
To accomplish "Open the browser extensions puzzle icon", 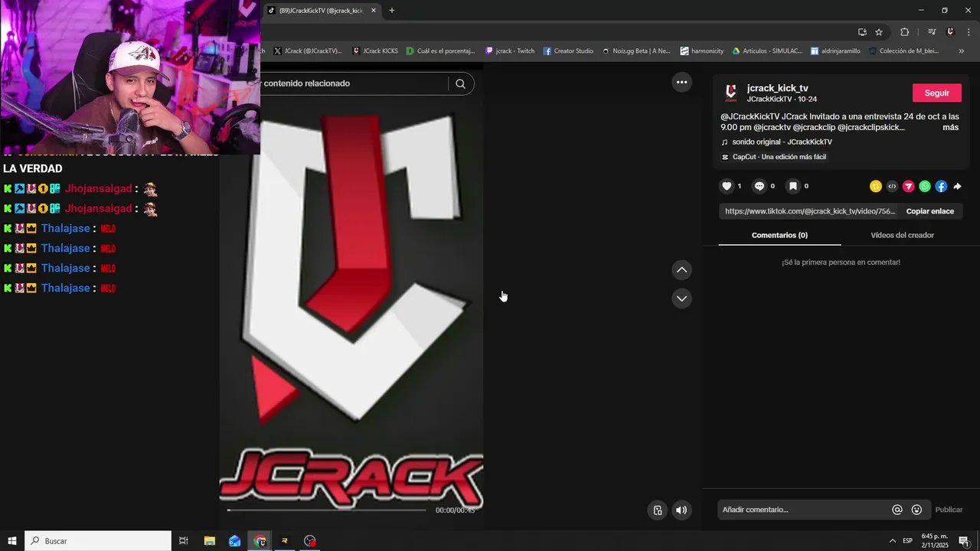I will click(x=904, y=32).
